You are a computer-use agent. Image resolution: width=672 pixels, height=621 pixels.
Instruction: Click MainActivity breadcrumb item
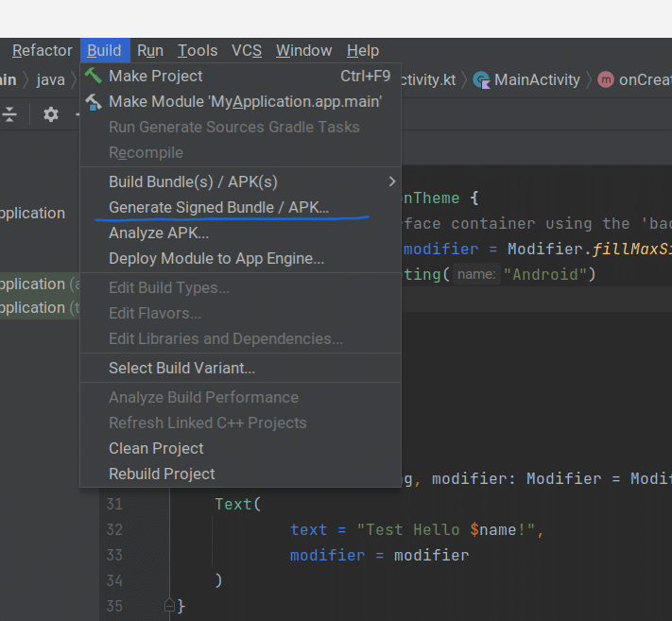click(537, 80)
